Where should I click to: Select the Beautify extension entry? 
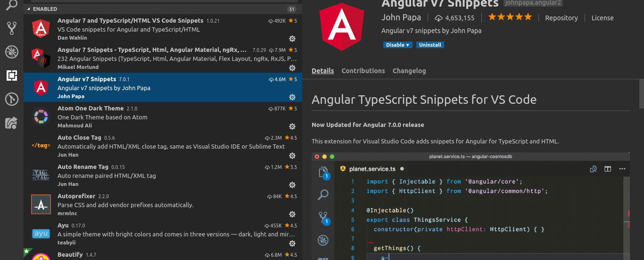163,254
